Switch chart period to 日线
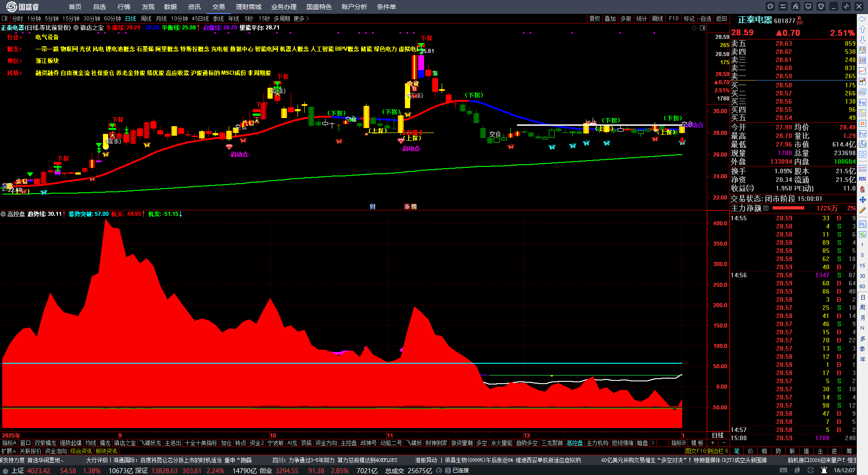This screenshot has height=475, width=868. 131,19
